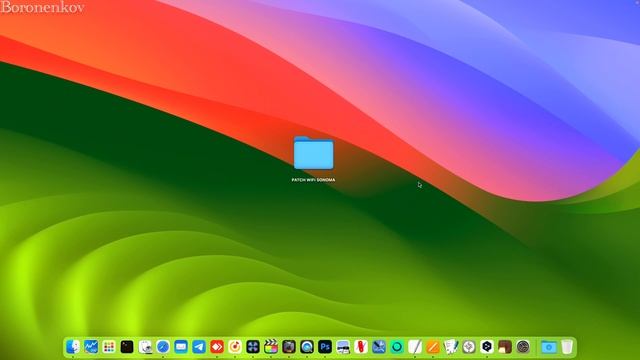This screenshot has height=360, width=640.
Task: Open the printer-style icon next to Photoshop
Action: (343, 347)
